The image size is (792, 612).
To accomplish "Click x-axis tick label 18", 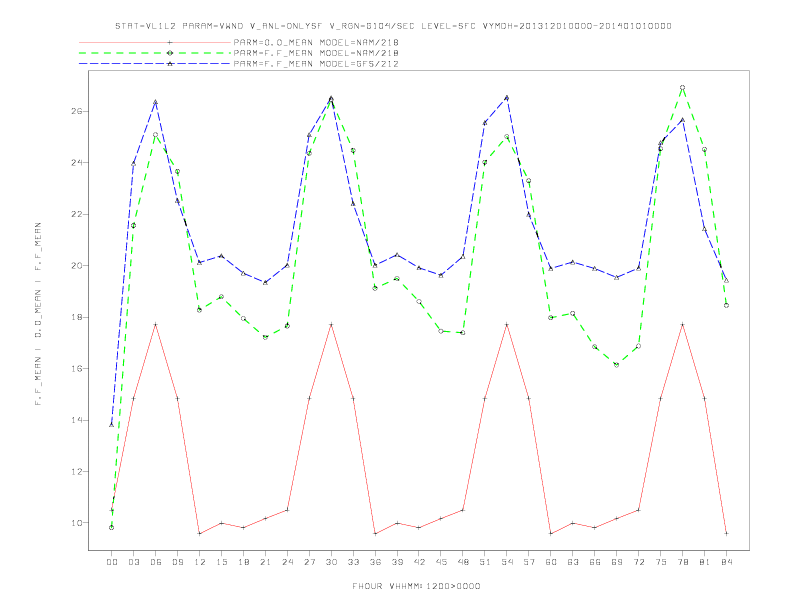I will 243,562.
